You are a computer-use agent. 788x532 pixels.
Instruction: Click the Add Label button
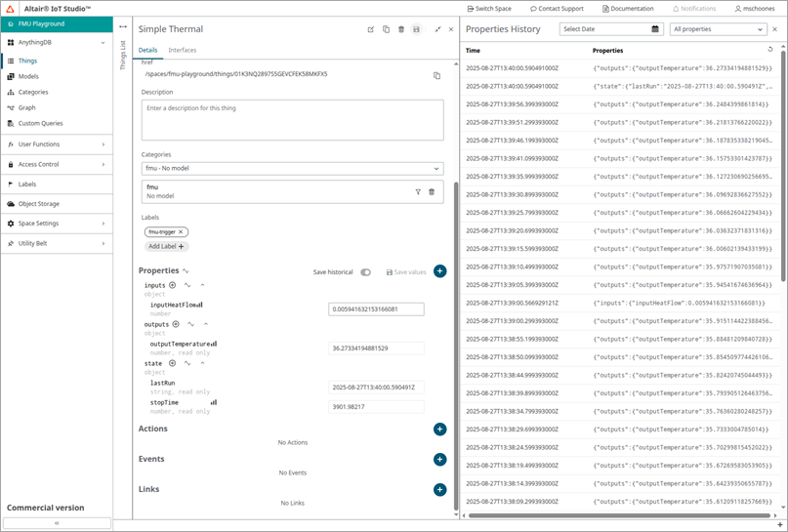coord(166,247)
